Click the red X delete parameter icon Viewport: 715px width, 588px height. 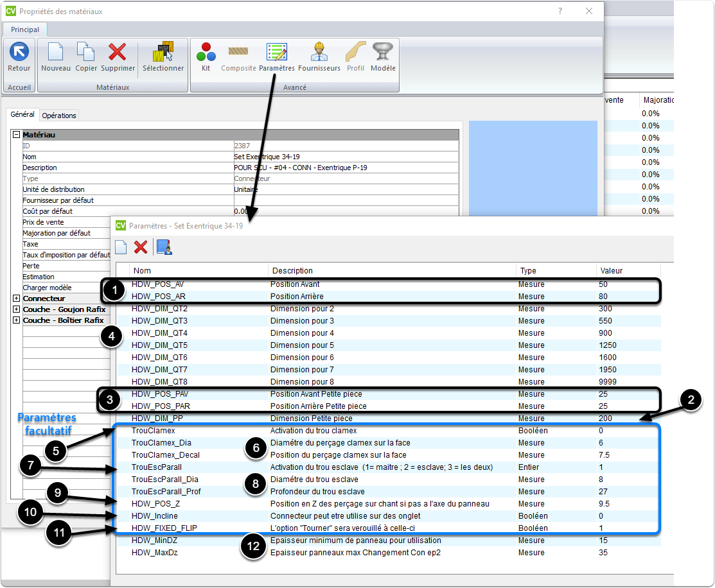pyautogui.click(x=141, y=247)
